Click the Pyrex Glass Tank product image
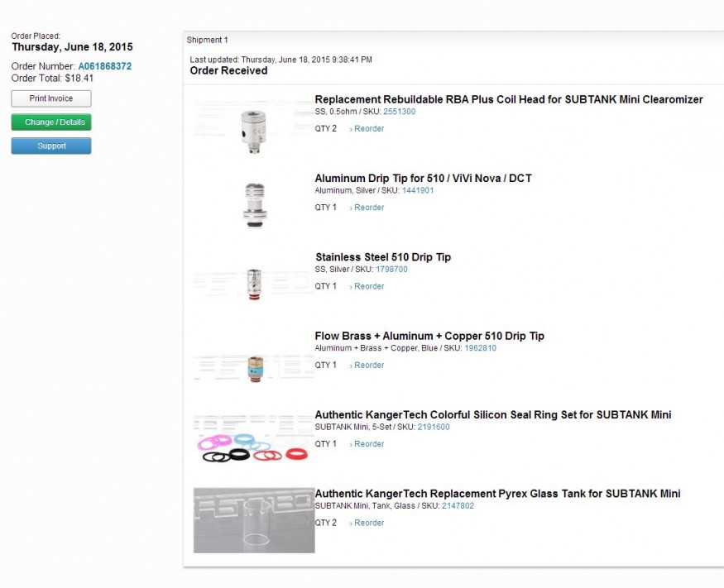Image resolution: width=724 pixels, height=588 pixels. (x=253, y=519)
